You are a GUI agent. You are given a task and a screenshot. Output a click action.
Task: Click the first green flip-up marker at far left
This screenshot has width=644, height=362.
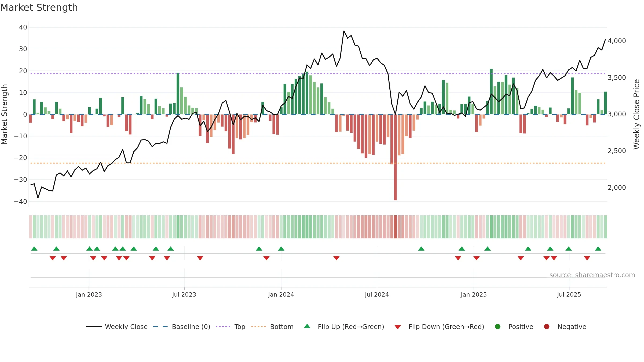point(34,249)
